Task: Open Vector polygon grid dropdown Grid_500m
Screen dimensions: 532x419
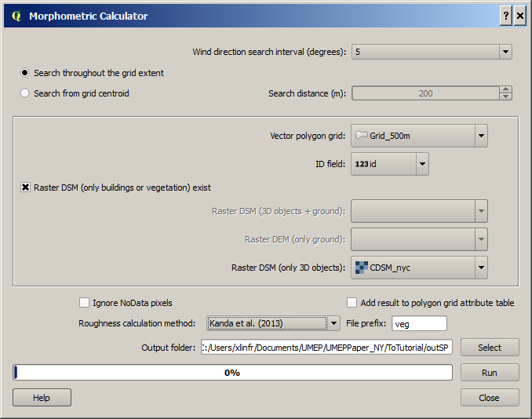Action: click(419, 136)
